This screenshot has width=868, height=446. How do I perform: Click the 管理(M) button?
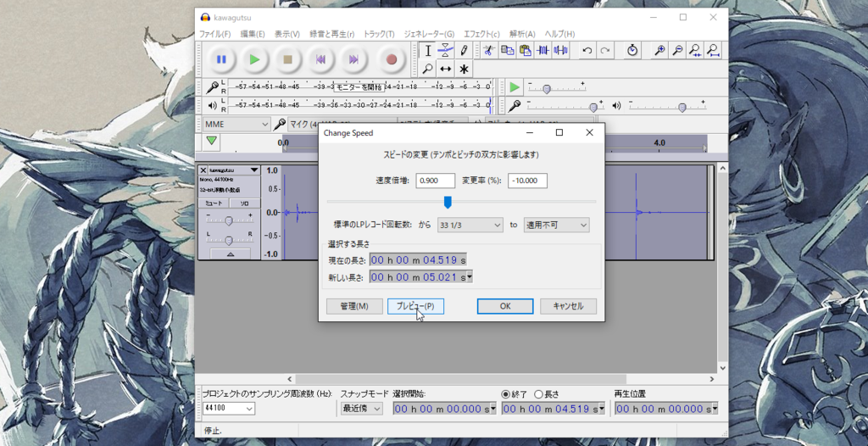[x=354, y=306]
